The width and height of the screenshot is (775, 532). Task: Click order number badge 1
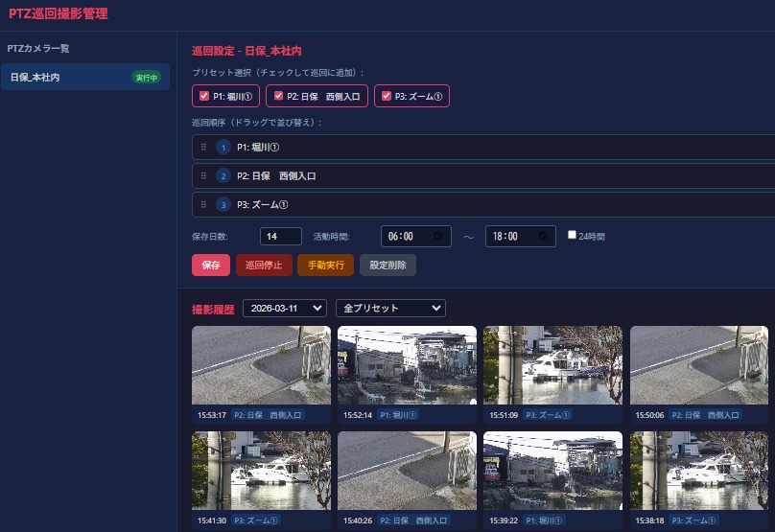[x=223, y=148]
